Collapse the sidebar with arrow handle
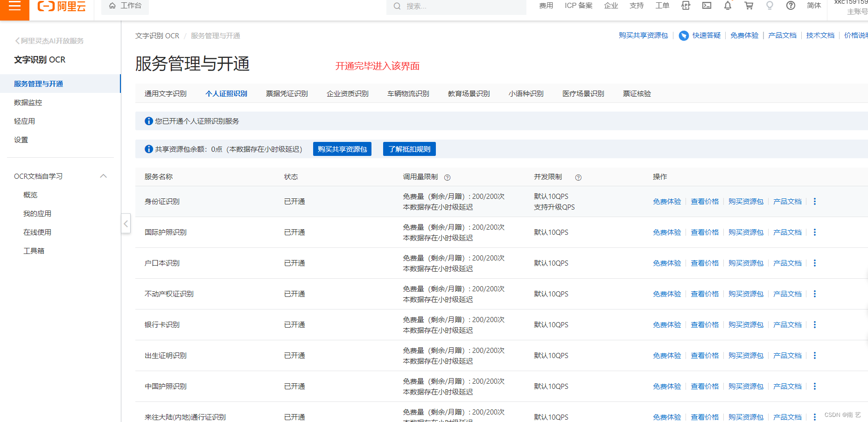 (x=126, y=224)
